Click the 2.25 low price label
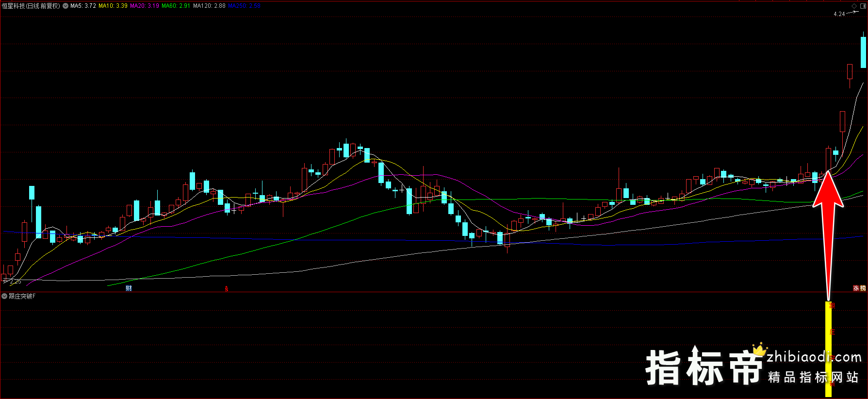Screen dimensions: 868x399 (x=16, y=282)
